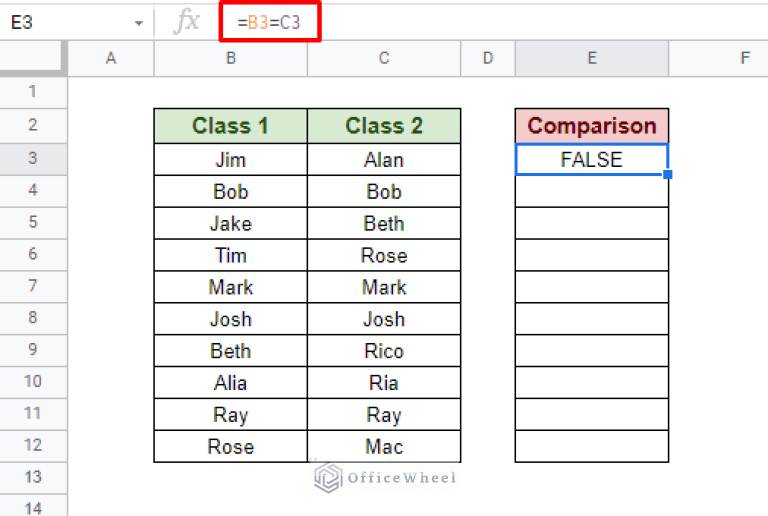Select column C header
The height and width of the screenshot is (516, 768).
tap(384, 59)
